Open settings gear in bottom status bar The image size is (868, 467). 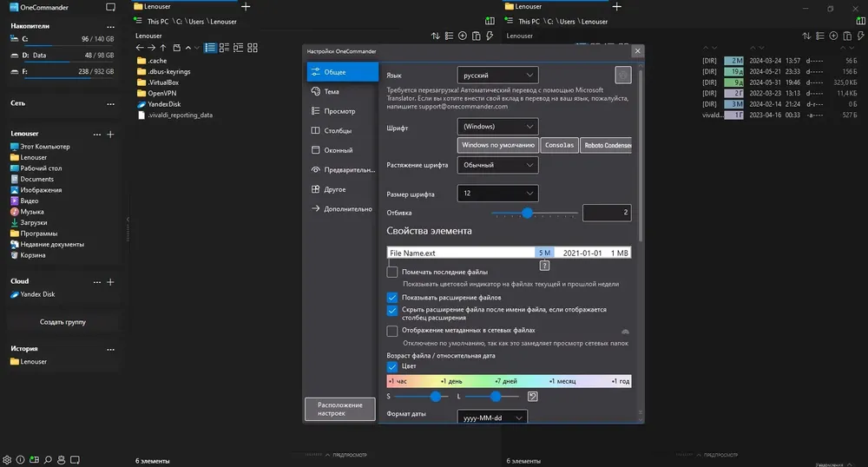point(7,460)
